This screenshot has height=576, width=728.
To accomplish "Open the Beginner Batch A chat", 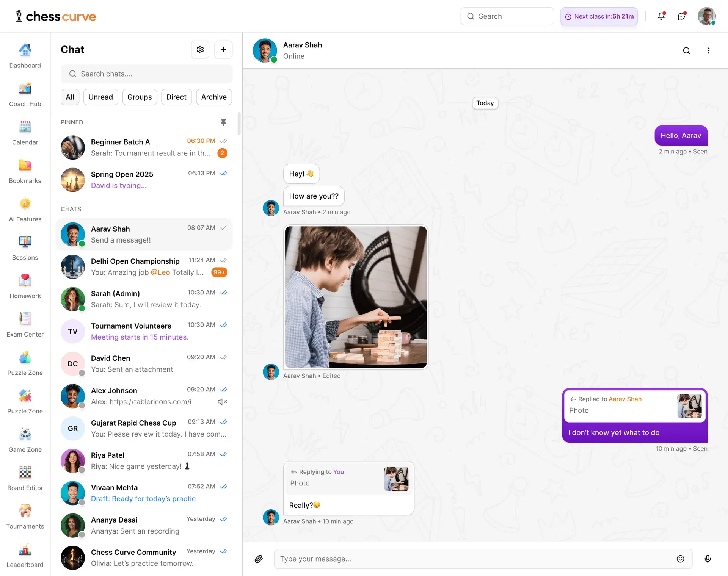I will pos(144,147).
